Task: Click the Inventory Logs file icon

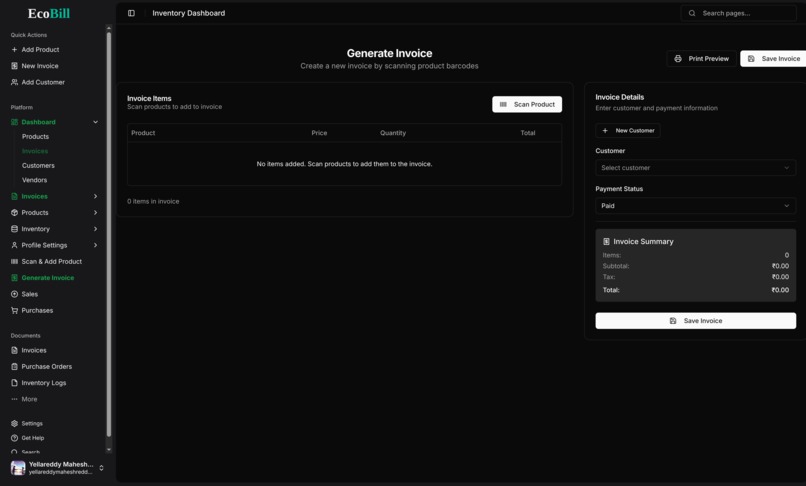Action: click(x=14, y=383)
